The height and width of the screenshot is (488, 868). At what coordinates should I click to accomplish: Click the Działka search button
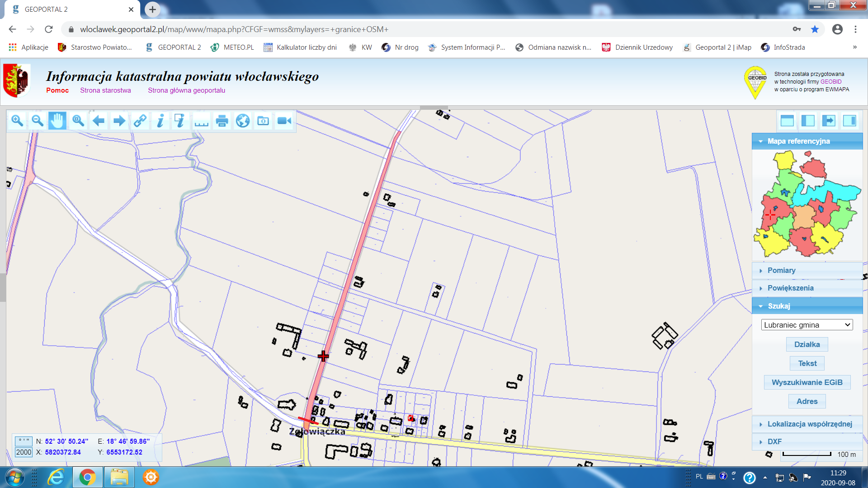807,344
